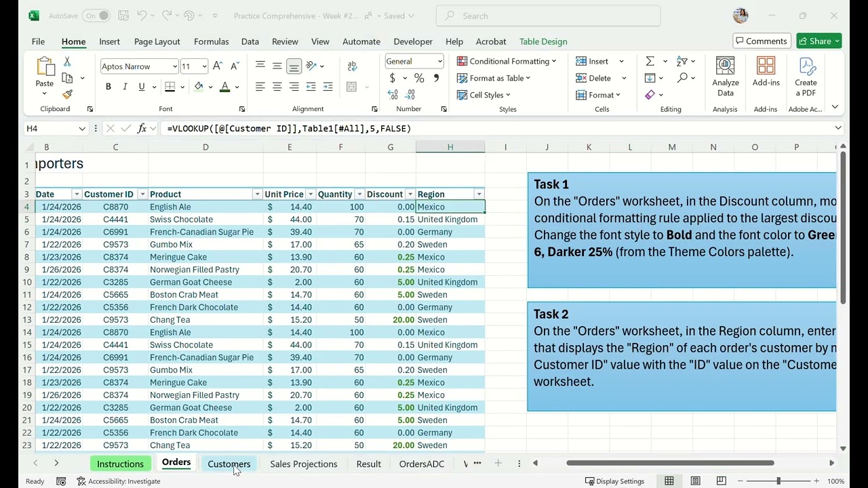Switch to Page Layout view icon

[x=695, y=481]
